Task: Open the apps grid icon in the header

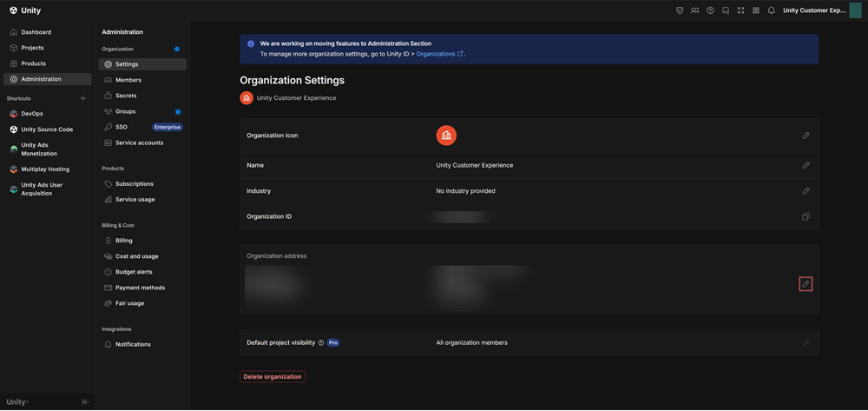Action: (x=756, y=10)
